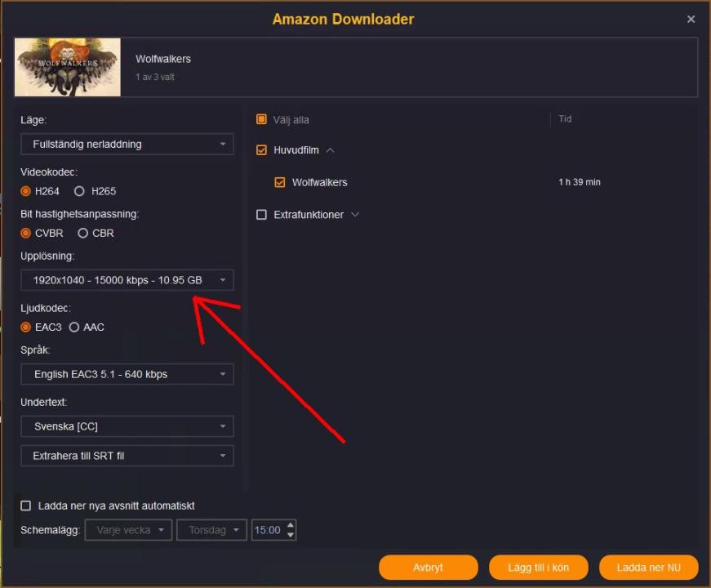Screen dimensions: 711x588
Task: Click the 15:00 schedule time field
Action: tap(268, 530)
